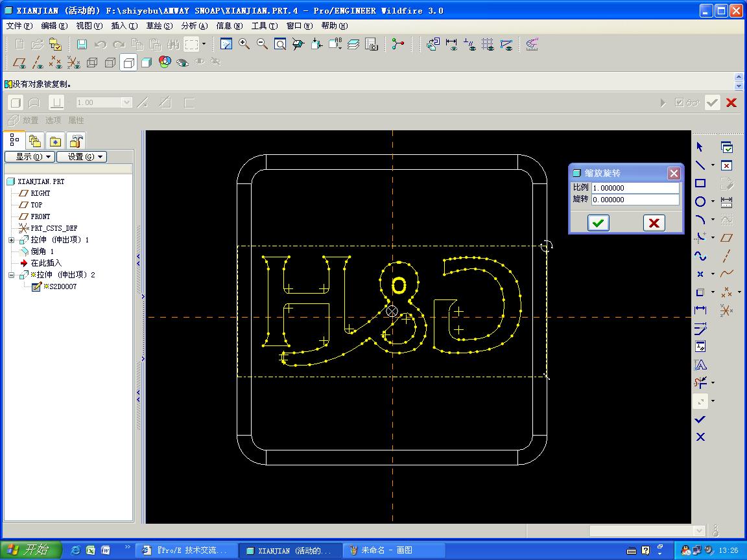Cancel scale rotate with red X button
The height and width of the screenshot is (560, 747).
coord(654,223)
